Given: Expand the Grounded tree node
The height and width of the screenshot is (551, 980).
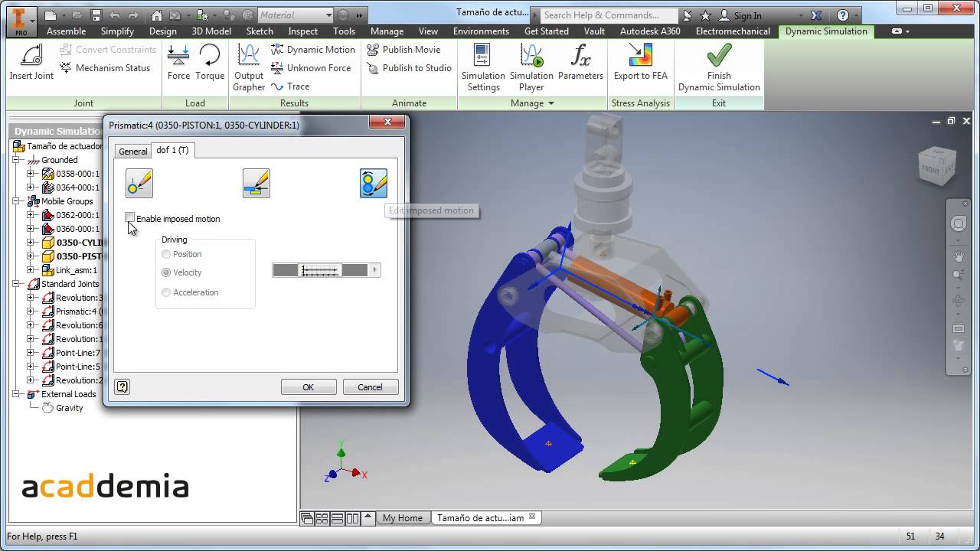Looking at the screenshot, I should click(x=16, y=160).
